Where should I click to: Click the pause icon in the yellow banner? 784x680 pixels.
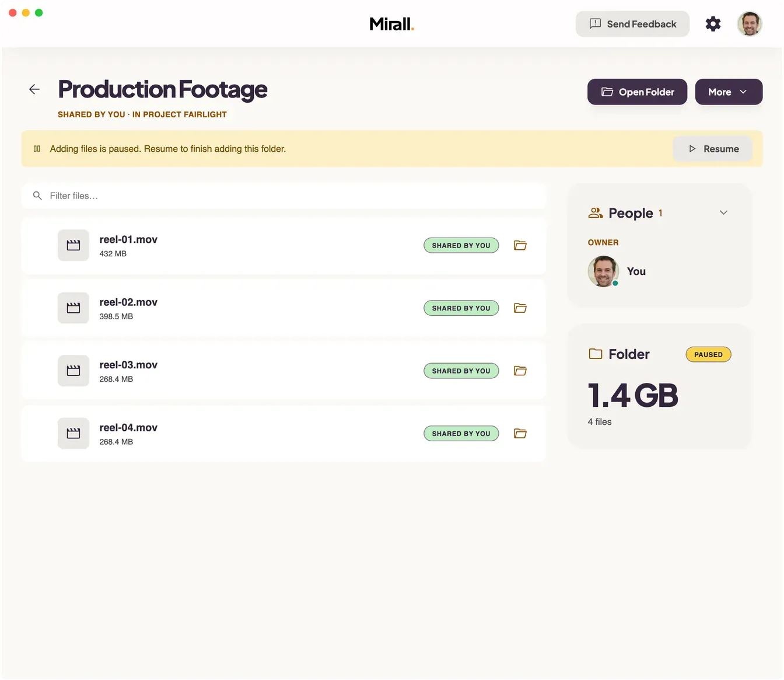pyautogui.click(x=37, y=149)
